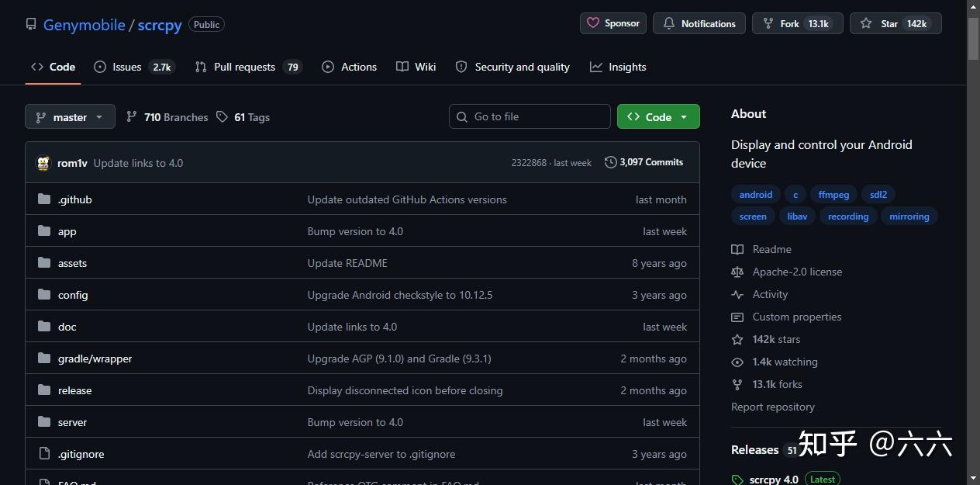
Task: Open the Genymobile owner link
Action: tap(84, 25)
